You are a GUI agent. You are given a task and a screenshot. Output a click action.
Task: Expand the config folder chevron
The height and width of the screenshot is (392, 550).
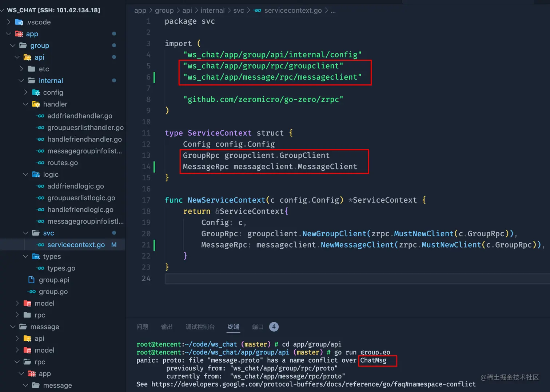(x=25, y=92)
